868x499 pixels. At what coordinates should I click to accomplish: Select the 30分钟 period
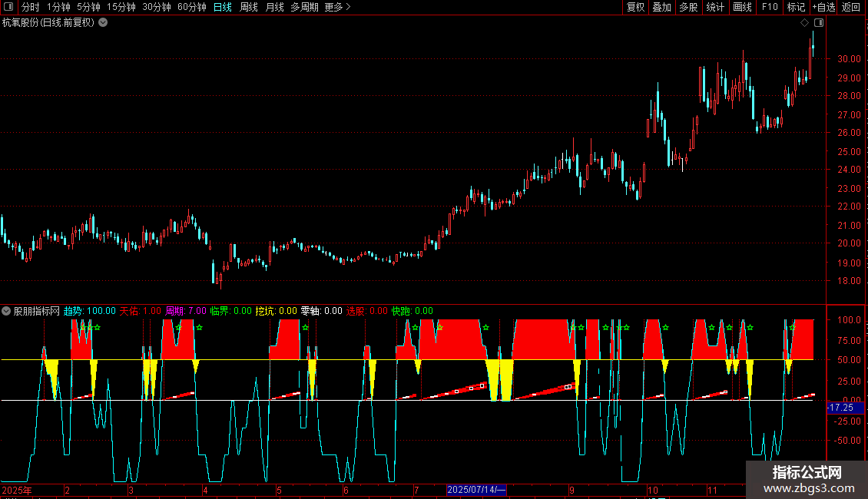[x=156, y=7]
